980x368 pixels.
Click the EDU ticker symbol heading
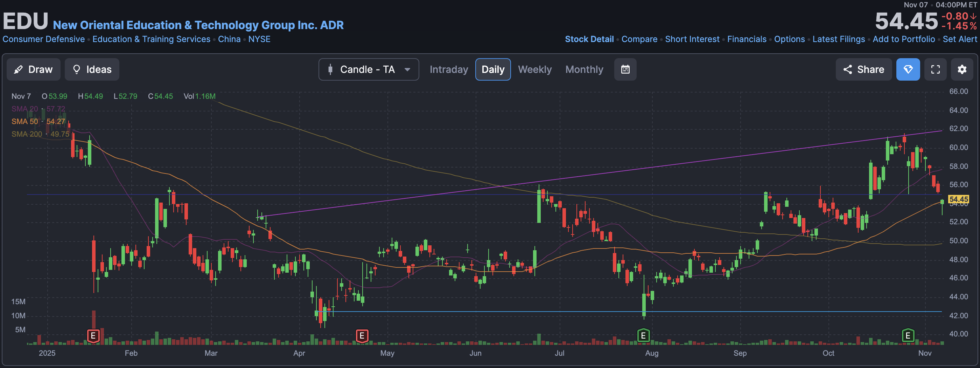26,21
